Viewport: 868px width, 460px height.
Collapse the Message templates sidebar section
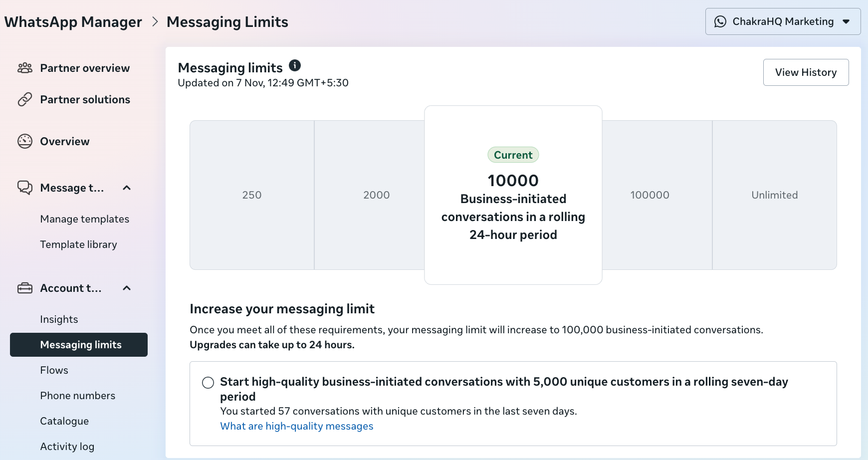coord(126,188)
